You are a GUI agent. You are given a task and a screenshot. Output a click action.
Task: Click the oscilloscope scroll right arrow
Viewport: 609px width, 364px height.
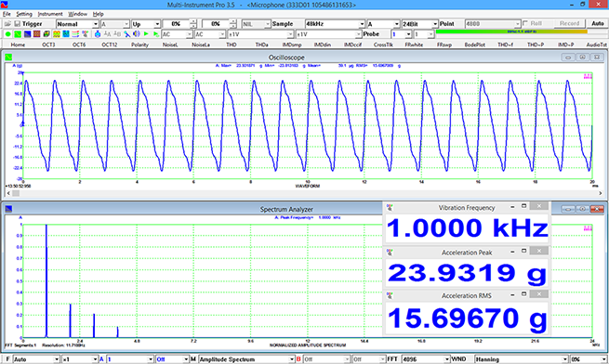[600, 193]
